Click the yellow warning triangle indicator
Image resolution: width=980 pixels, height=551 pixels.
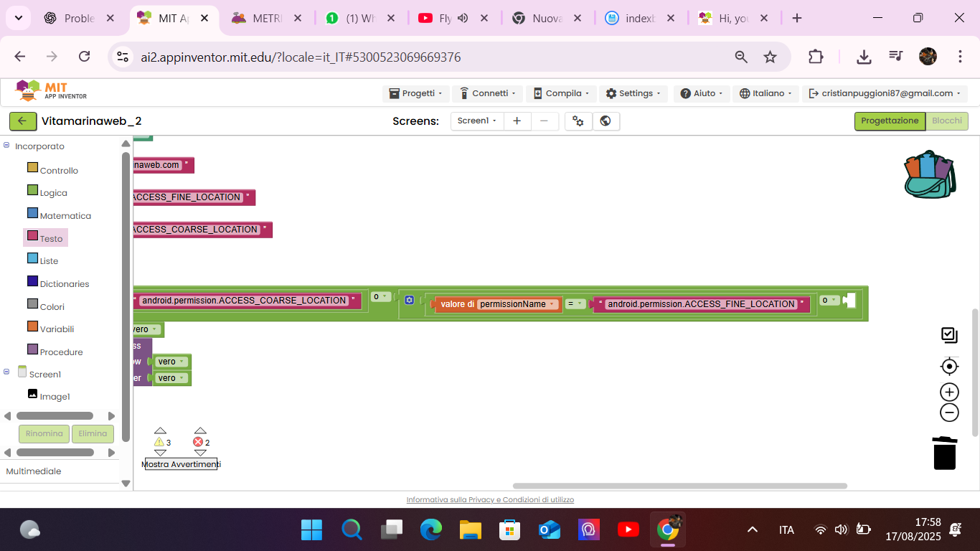(159, 442)
